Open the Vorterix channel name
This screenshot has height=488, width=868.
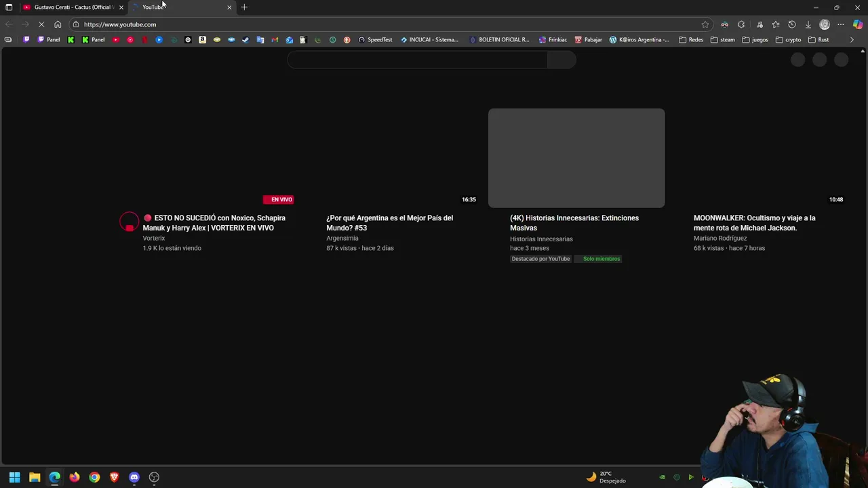(154, 239)
